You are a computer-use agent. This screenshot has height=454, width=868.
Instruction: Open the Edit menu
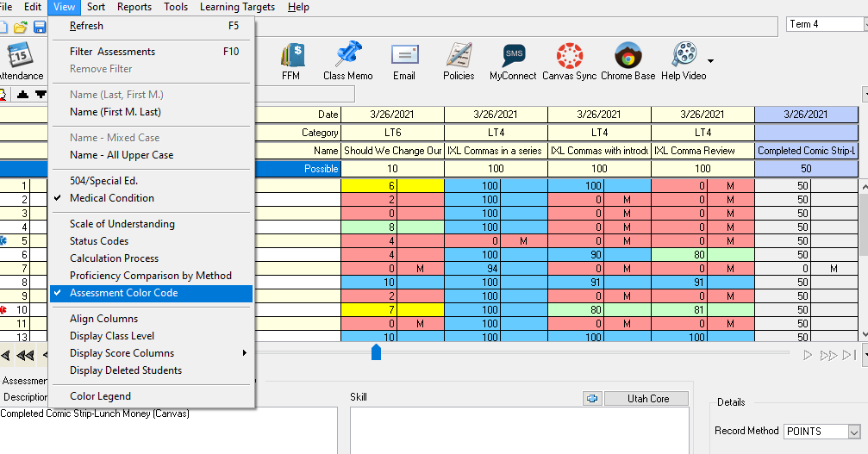pos(33,7)
